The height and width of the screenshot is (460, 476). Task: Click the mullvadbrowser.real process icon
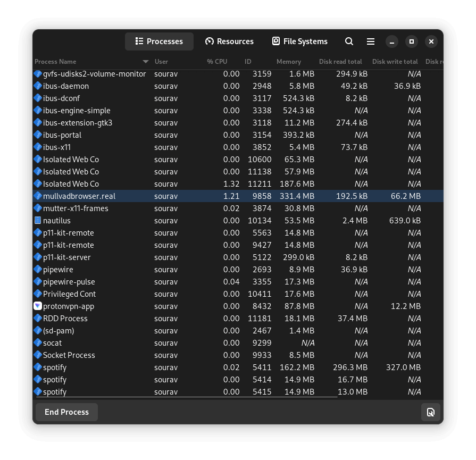(38, 196)
